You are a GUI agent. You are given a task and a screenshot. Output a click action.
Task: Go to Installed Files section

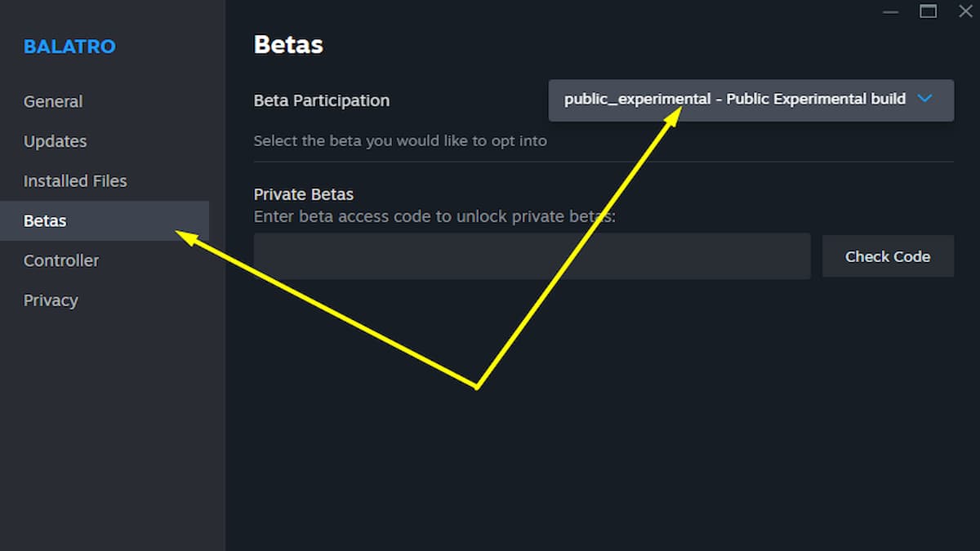(x=75, y=181)
